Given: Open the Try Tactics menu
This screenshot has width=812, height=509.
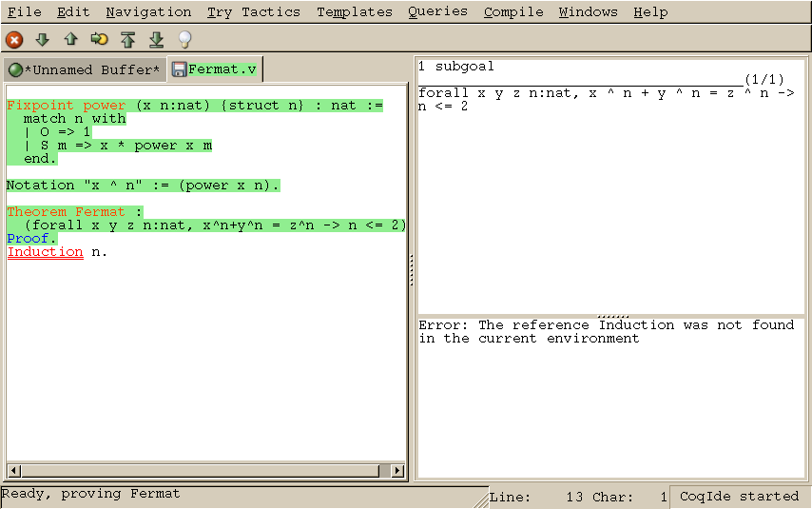Looking at the screenshot, I should point(253,12).
